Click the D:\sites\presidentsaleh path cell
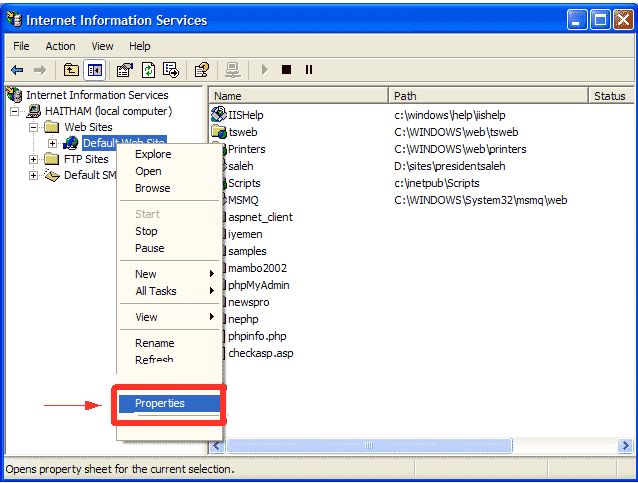Viewport: 638px width, 483px height. [x=450, y=166]
